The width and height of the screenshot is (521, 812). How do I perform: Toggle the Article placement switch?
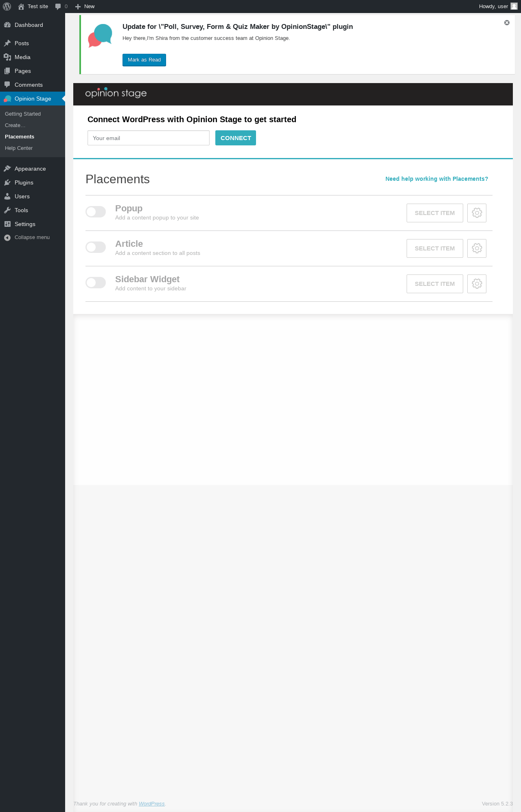point(96,247)
